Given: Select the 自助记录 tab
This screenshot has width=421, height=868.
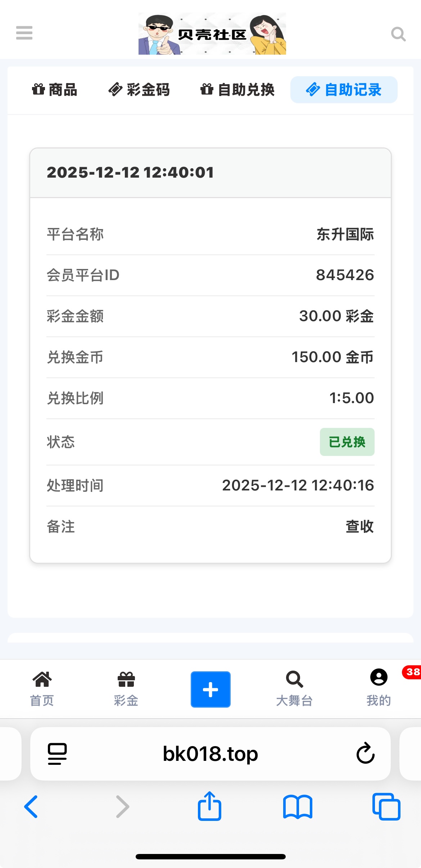Looking at the screenshot, I should (344, 90).
